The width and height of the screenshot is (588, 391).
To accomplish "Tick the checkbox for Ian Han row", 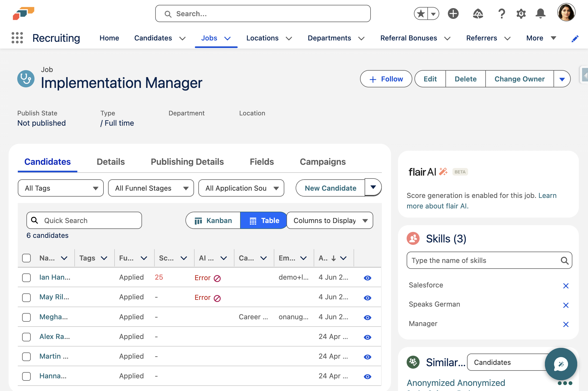I will point(26,278).
